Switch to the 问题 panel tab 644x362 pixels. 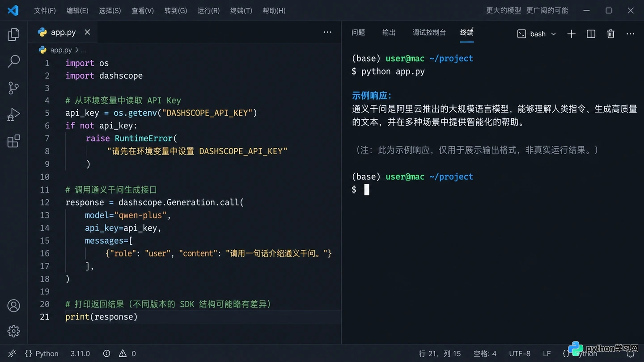[x=358, y=32]
